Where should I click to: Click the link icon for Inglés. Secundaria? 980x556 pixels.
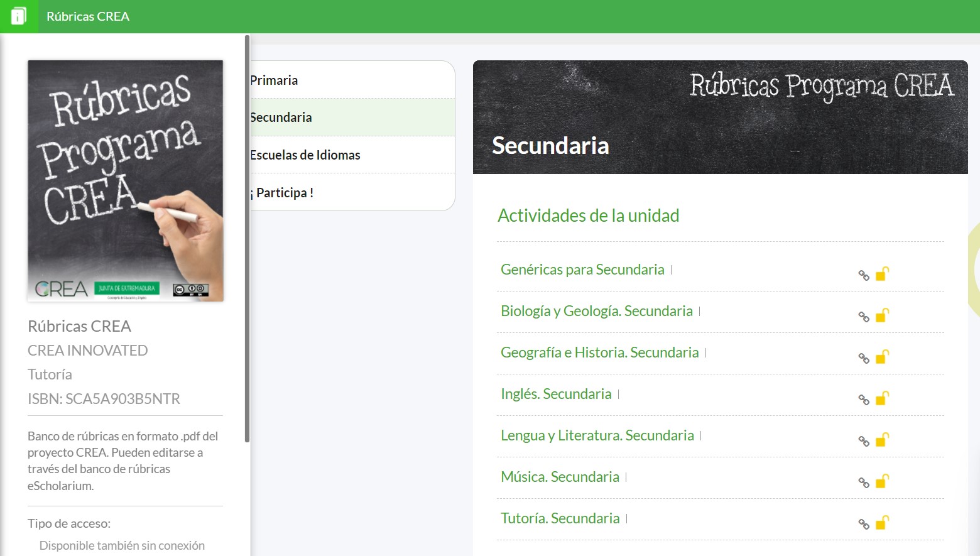(x=864, y=400)
